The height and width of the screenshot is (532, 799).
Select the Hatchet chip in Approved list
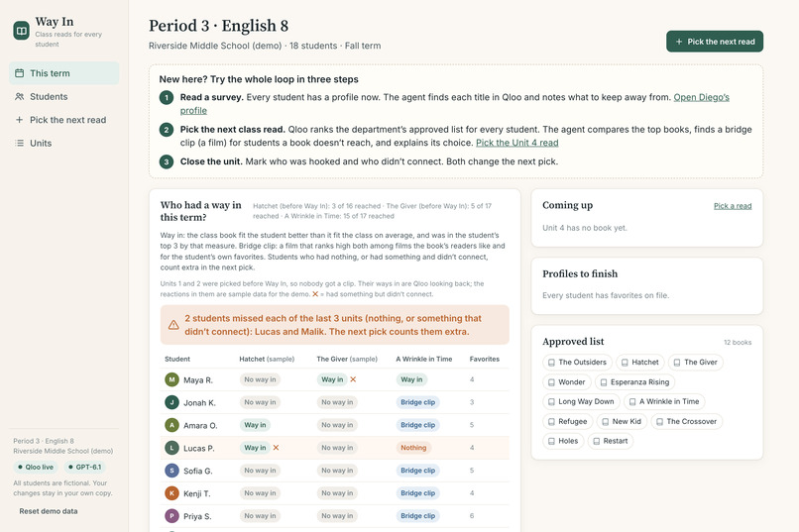(x=640, y=363)
